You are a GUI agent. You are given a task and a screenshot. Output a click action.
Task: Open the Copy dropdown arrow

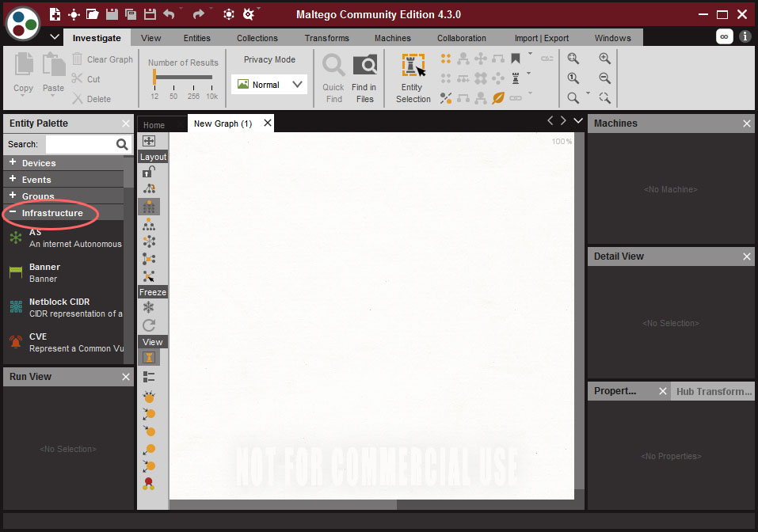click(23, 95)
